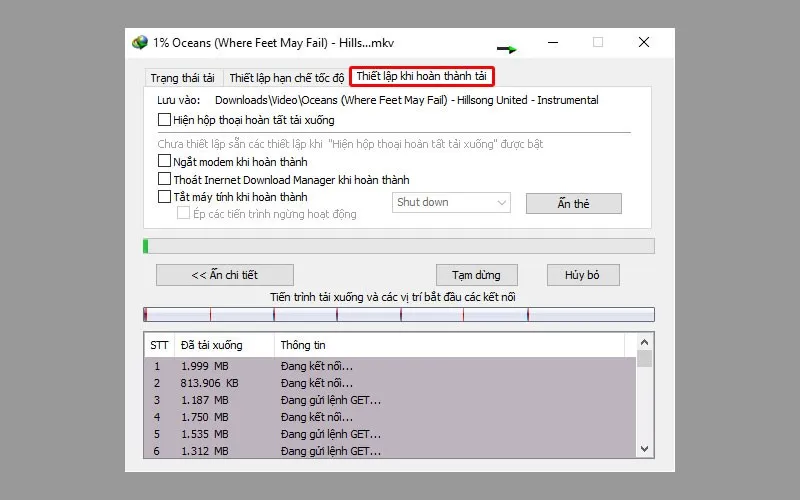Tick the Tắt máy tính khi hoàn thành checkbox

tap(165, 197)
